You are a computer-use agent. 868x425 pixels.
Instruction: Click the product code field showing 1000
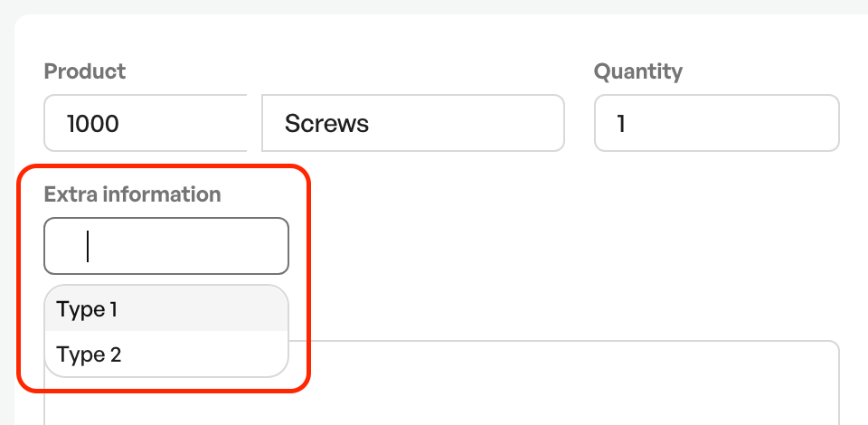click(146, 123)
